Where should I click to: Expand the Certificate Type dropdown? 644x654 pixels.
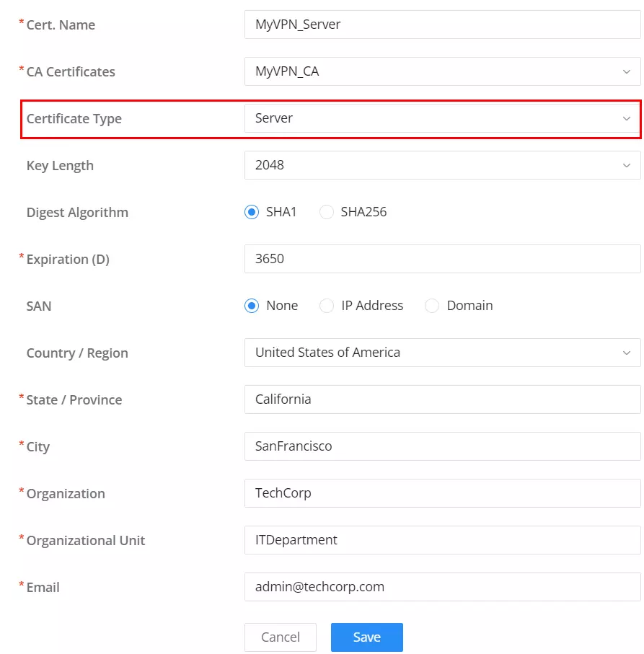pyautogui.click(x=442, y=118)
